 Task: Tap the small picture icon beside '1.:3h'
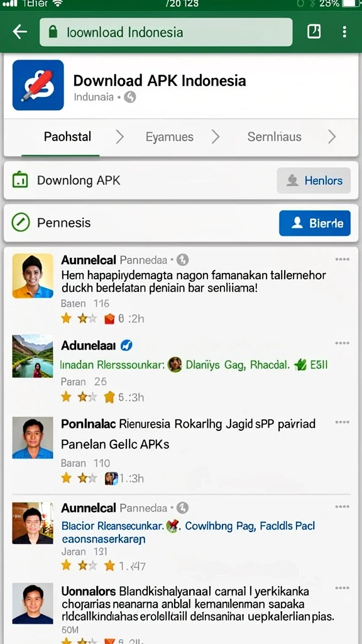[111, 478]
